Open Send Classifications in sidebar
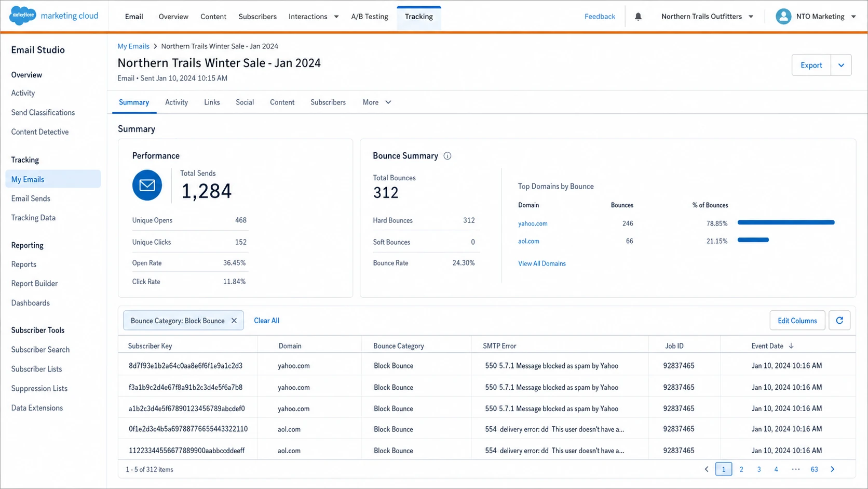This screenshot has width=868, height=489. coord(43,113)
